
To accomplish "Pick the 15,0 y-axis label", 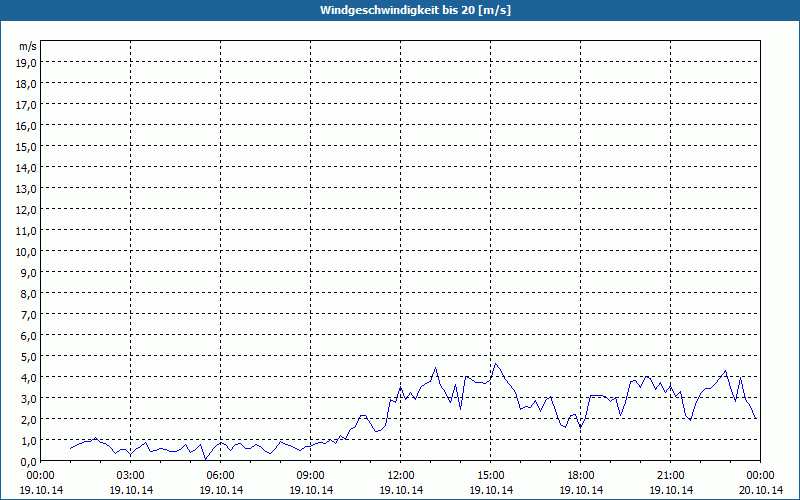I will (x=27, y=147).
